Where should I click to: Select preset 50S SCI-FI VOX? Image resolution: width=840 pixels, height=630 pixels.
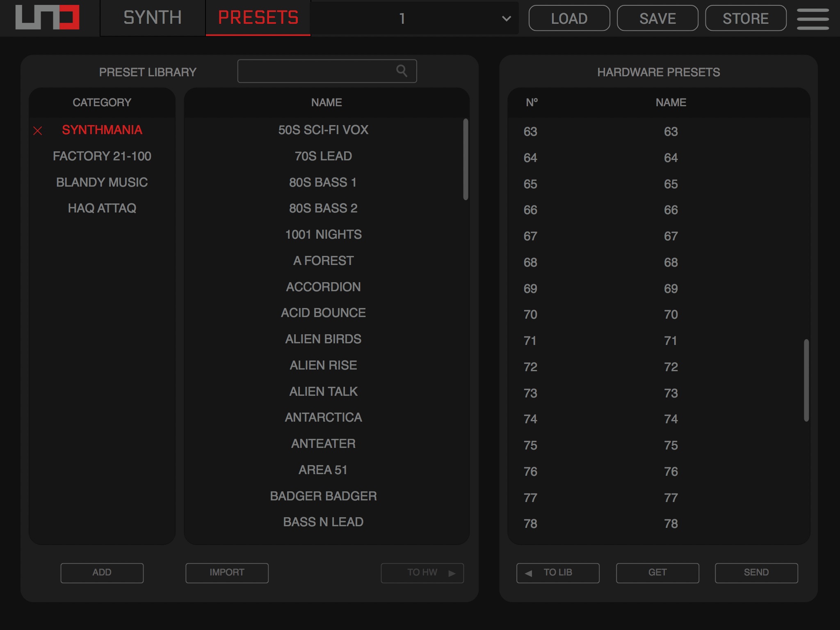pyautogui.click(x=323, y=130)
